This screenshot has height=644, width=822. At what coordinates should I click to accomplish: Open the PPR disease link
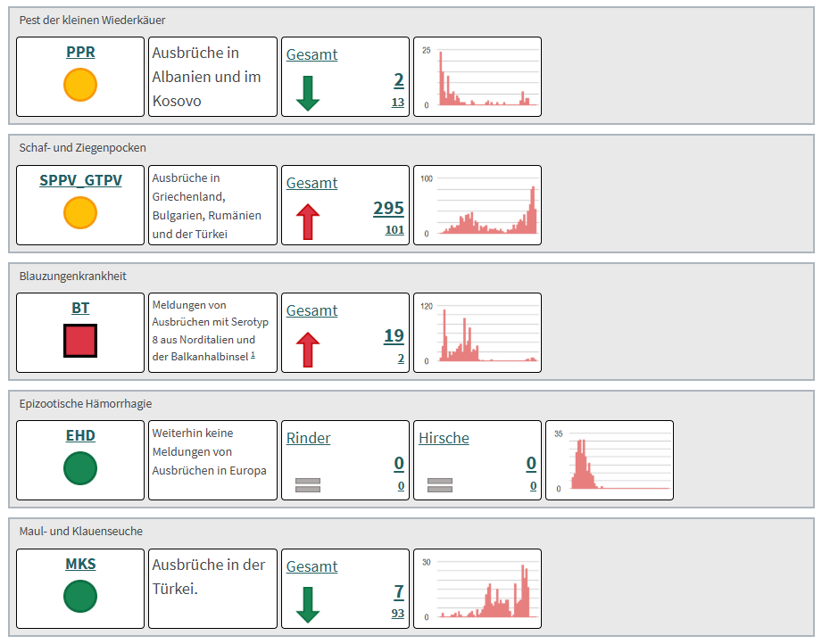[80, 53]
